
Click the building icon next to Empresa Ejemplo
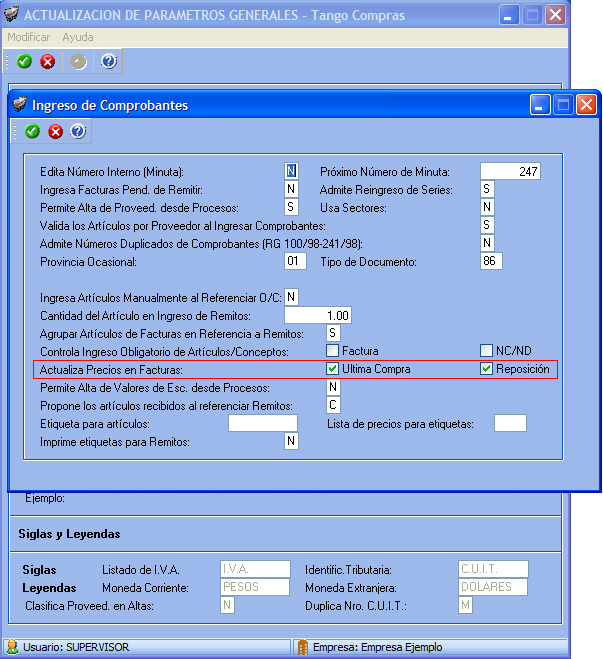click(303, 647)
